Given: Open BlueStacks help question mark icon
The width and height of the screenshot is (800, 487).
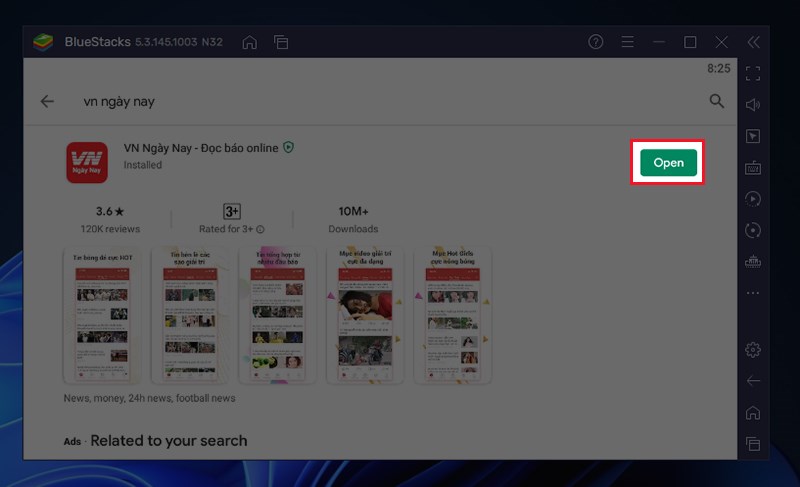Looking at the screenshot, I should 595,42.
